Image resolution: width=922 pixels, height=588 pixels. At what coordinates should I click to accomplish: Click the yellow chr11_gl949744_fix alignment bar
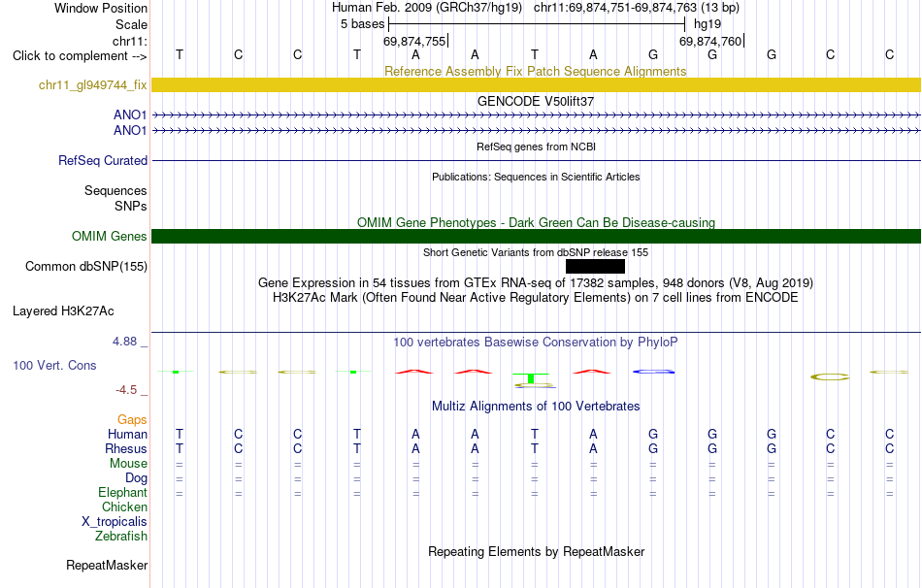click(x=536, y=84)
